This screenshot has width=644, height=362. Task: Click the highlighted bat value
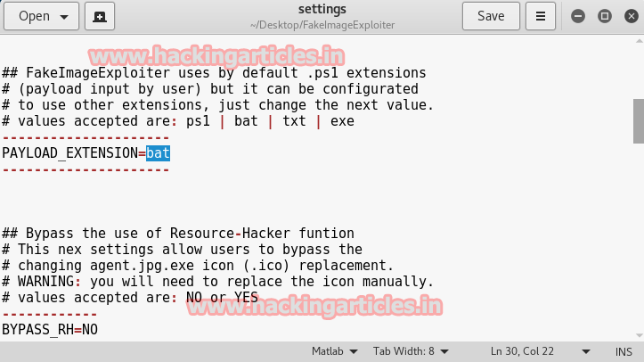pos(158,153)
